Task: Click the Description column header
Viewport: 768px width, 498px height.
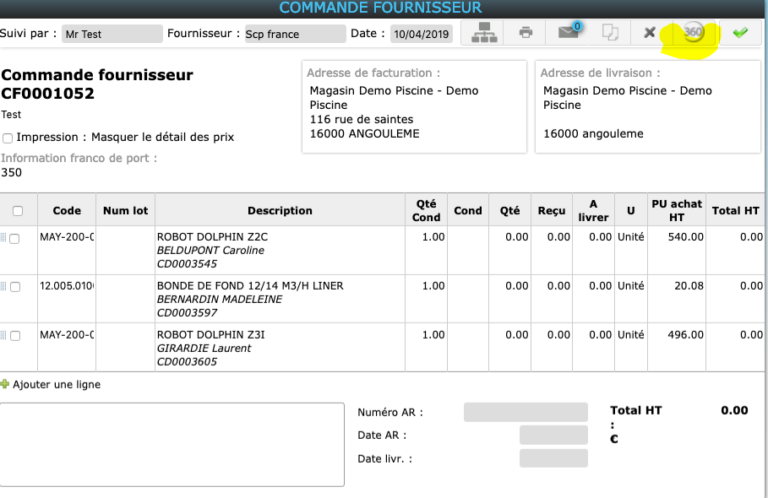Action: (x=280, y=211)
